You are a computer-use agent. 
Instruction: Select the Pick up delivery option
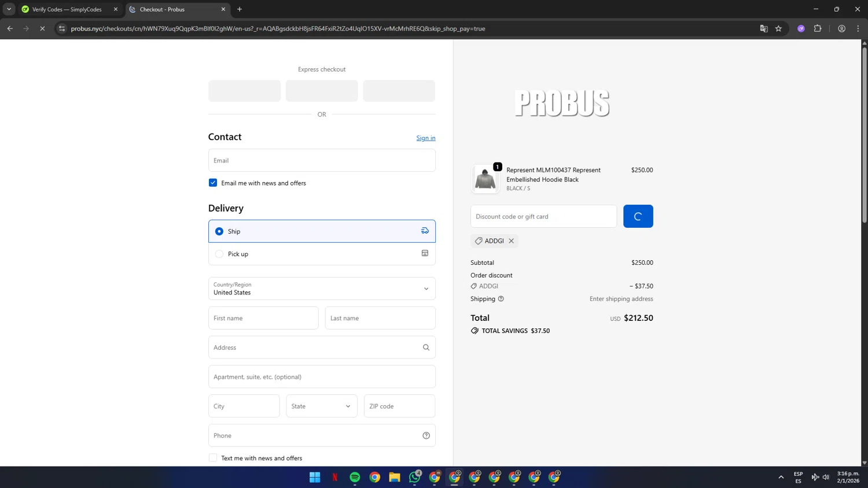click(322, 254)
